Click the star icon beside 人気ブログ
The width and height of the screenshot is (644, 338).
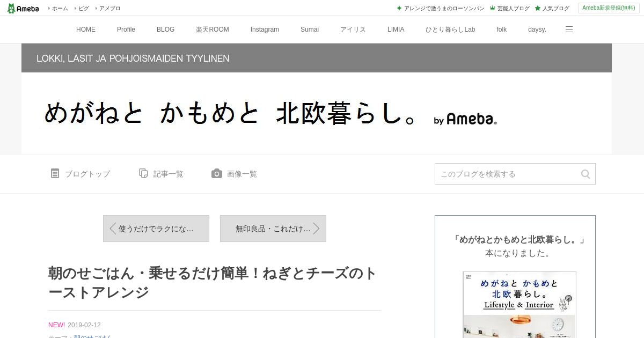[537, 9]
